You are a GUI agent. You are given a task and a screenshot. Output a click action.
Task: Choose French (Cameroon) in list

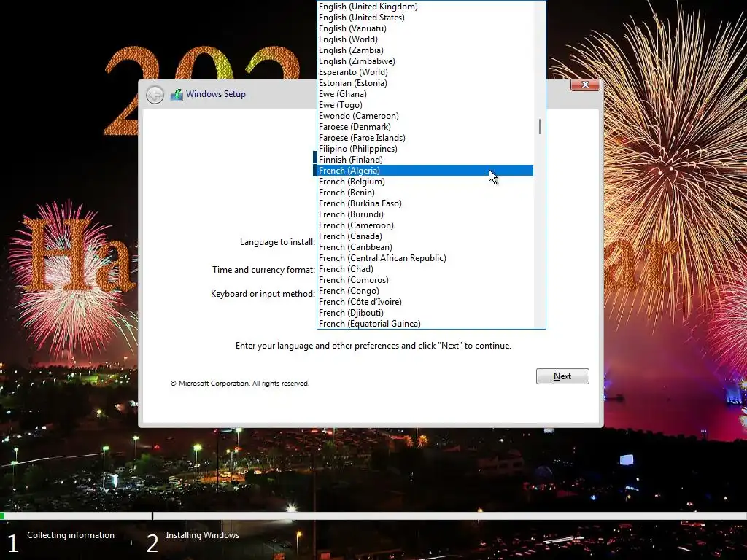click(x=425, y=225)
